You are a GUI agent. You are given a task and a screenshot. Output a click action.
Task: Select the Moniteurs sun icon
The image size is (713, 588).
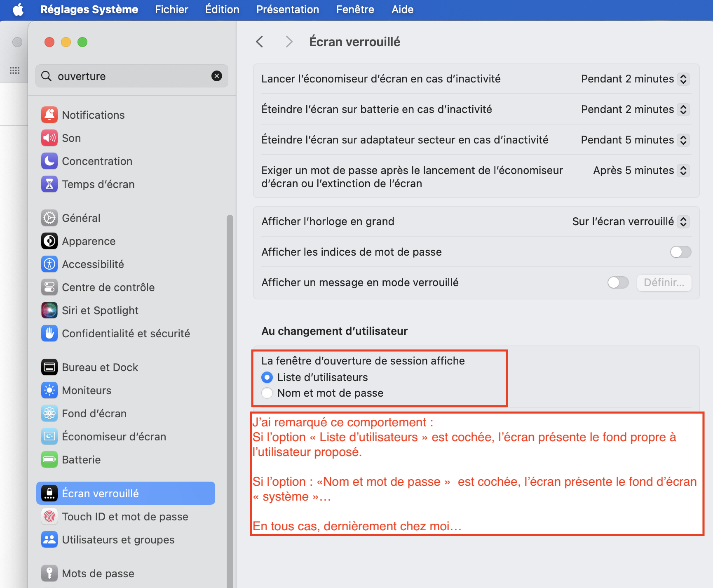(49, 390)
